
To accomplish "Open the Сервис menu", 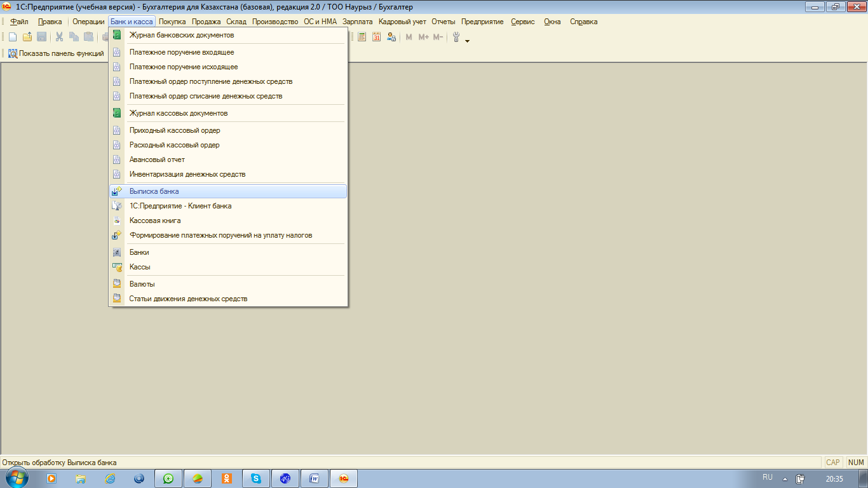I will (x=523, y=22).
